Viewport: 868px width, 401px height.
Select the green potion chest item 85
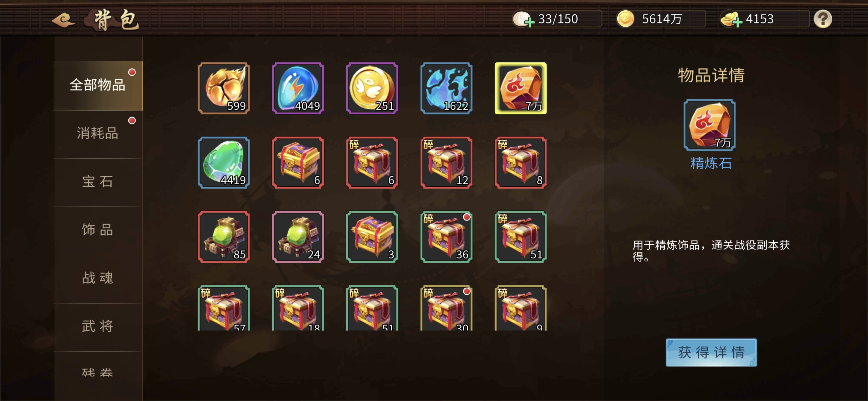coord(224,237)
